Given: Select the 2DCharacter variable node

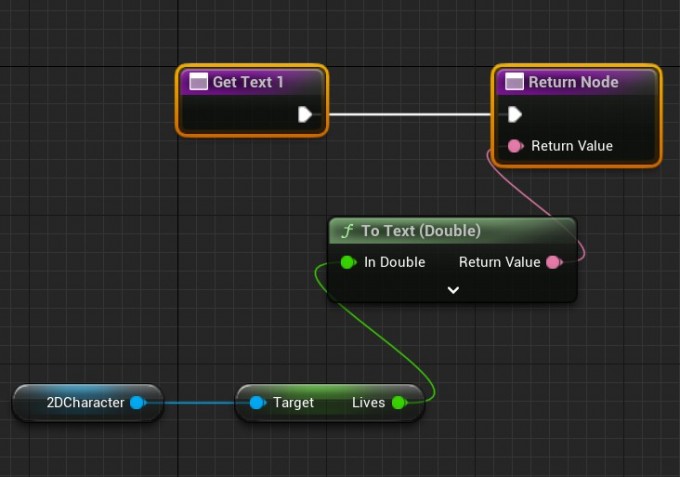Looking at the screenshot, I should pos(85,403).
